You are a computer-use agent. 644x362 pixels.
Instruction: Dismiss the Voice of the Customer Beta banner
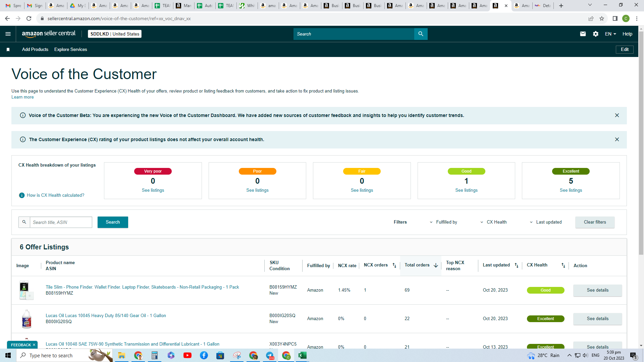[x=617, y=115]
